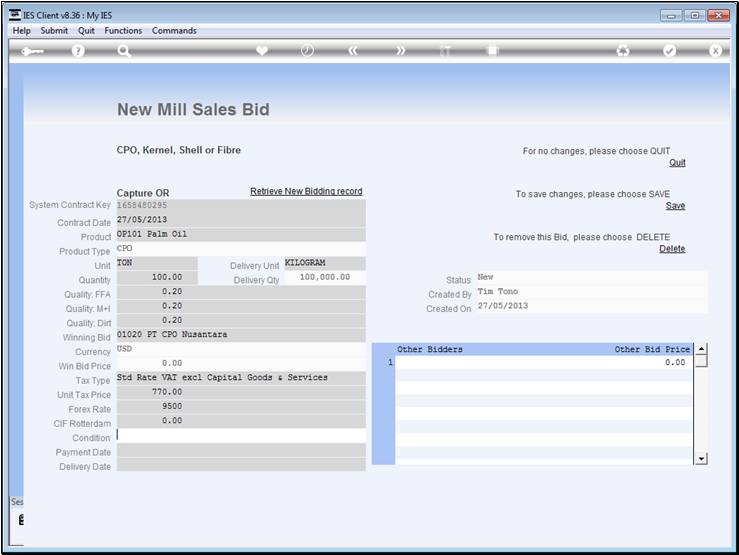Click the New Mill Sales Bid heading
The width and height of the screenshot is (739, 555).
coord(193,109)
